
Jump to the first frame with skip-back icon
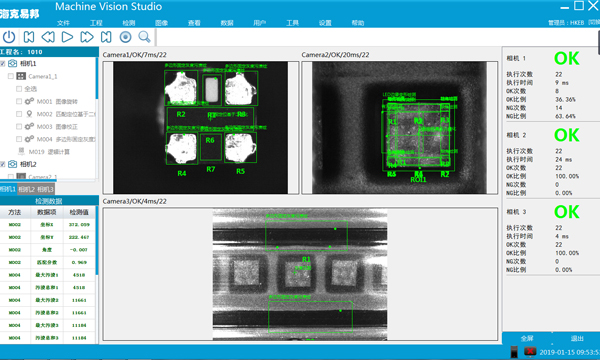pyautogui.click(x=29, y=37)
